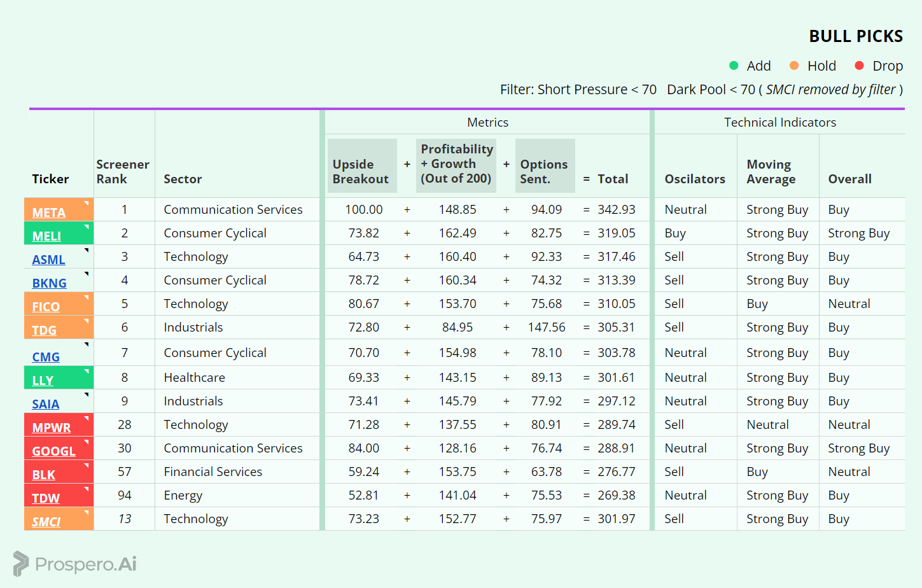The height and width of the screenshot is (588, 922).
Task: Select BLK's profitability value 153.75
Action: coord(458,472)
